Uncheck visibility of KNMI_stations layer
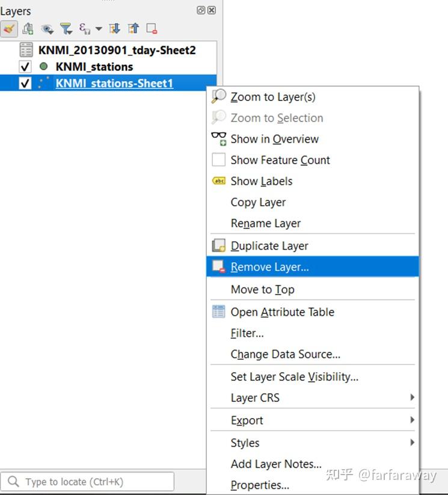Image resolution: width=448 pixels, height=495 pixels. click(25, 67)
